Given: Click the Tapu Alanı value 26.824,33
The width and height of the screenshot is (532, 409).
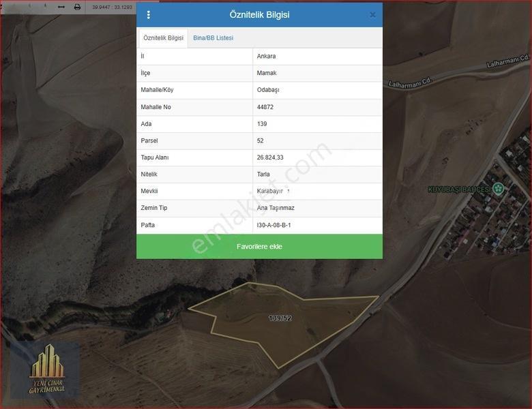Looking at the screenshot, I should pyautogui.click(x=270, y=157).
